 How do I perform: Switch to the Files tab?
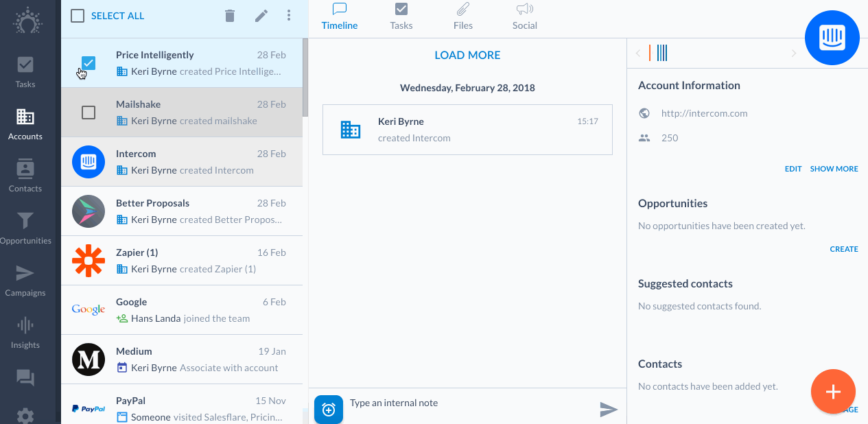tap(463, 17)
